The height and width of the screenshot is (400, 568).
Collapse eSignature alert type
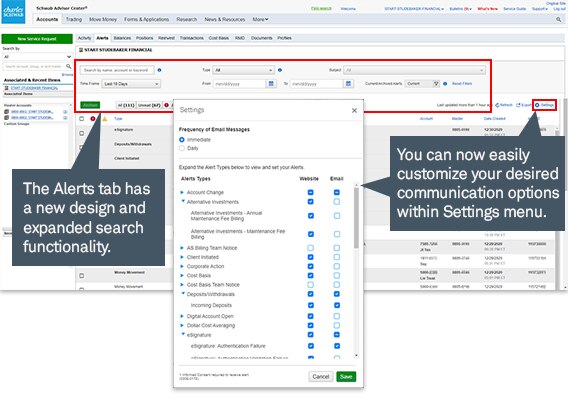coord(183,334)
